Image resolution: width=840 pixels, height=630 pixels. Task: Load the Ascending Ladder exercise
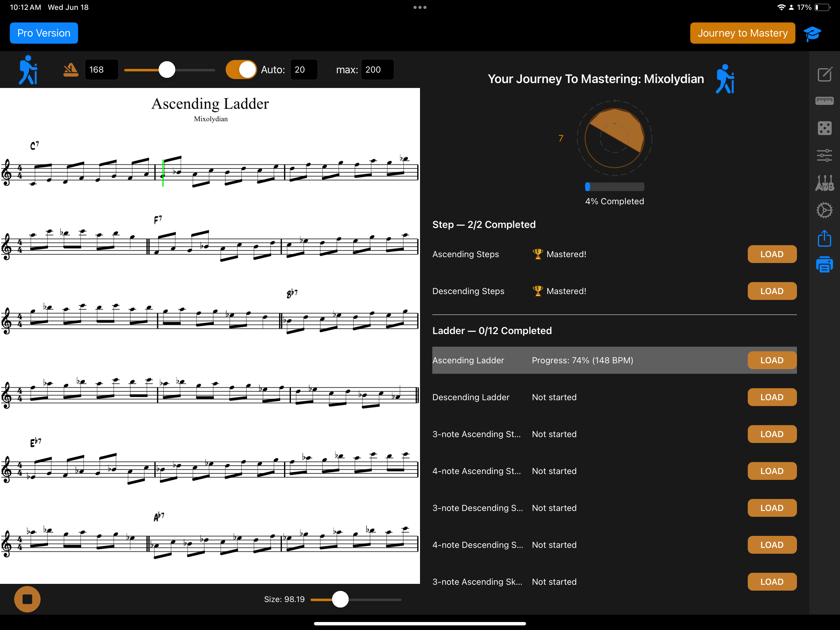(x=772, y=360)
